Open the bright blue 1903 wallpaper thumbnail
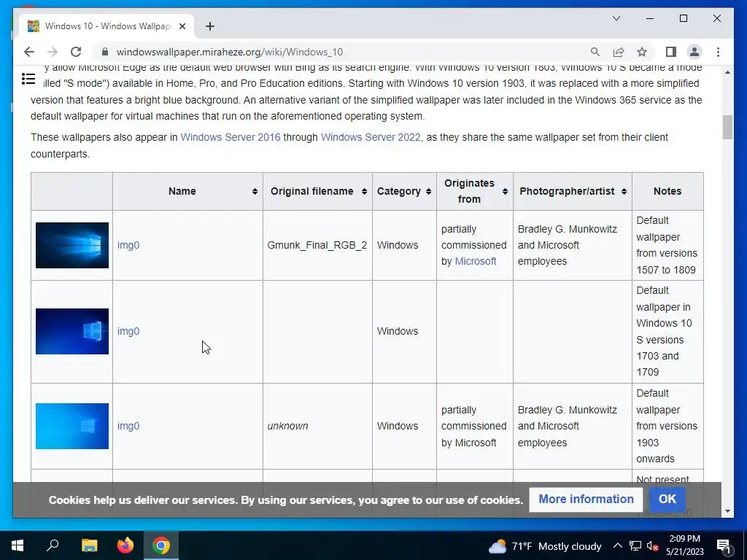Image resolution: width=747 pixels, height=560 pixels. coord(72,426)
